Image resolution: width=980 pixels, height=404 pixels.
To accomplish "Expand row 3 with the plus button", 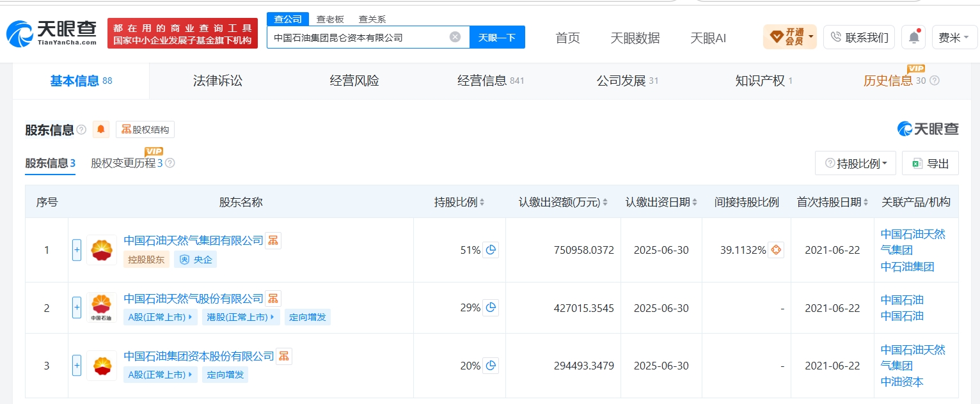I will 77,366.
